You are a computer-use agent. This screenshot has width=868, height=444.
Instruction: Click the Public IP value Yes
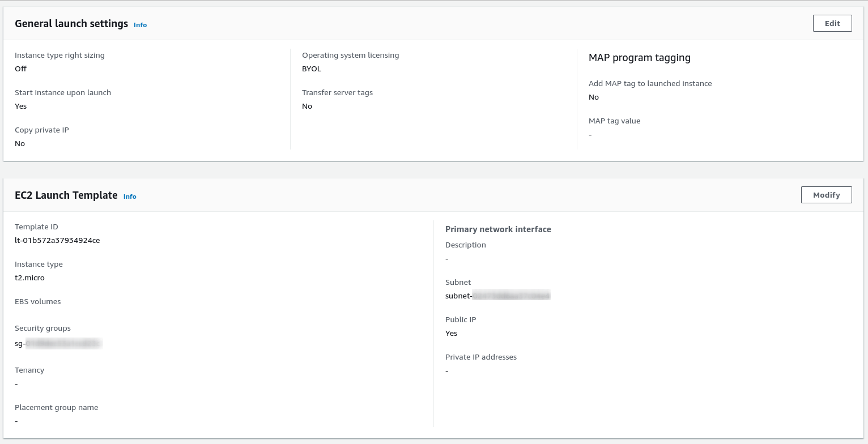(x=451, y=333)
